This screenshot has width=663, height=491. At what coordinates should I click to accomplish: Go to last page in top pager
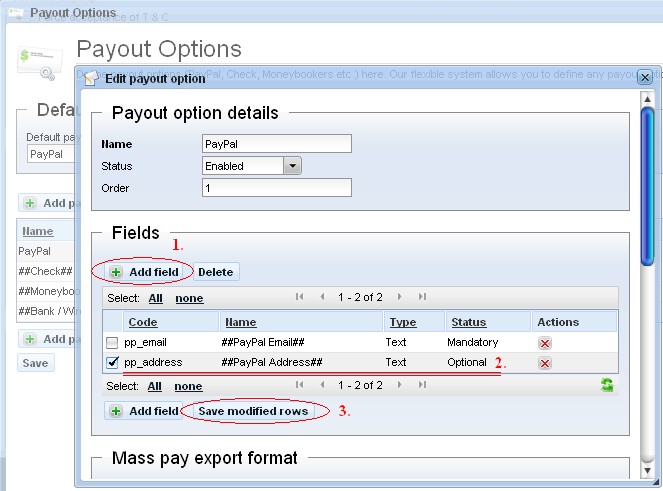tap(422, 297)
